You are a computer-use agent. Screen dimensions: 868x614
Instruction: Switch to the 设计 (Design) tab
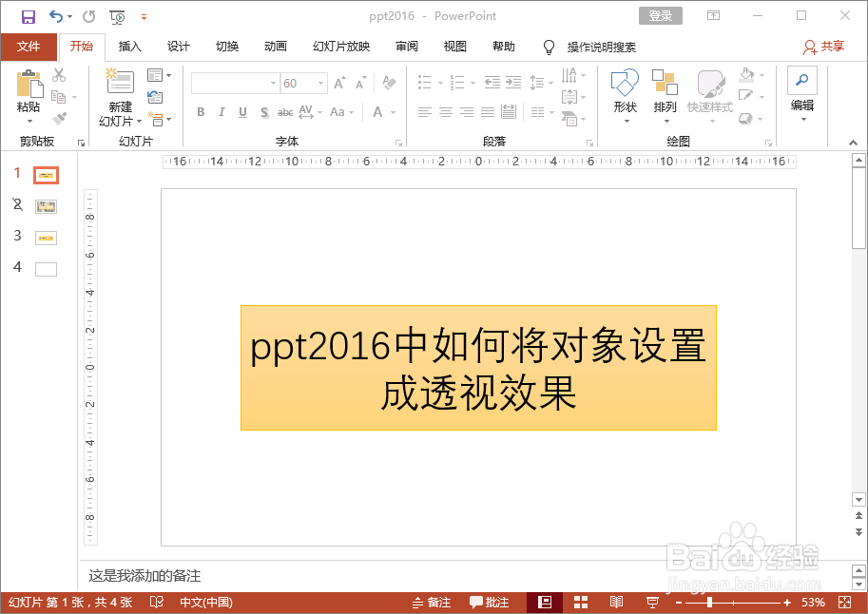coord(178,47)
